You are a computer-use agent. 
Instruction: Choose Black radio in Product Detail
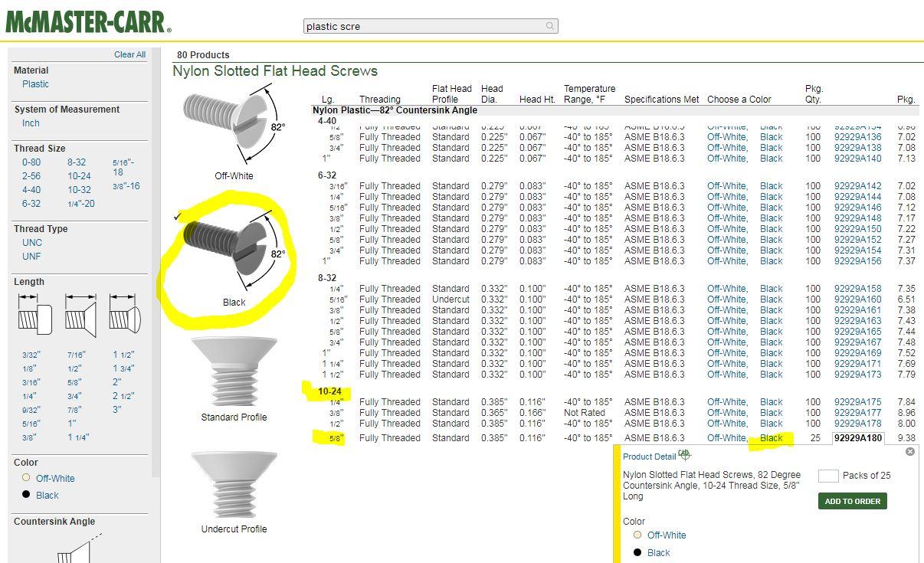click(x=637, y=552)
